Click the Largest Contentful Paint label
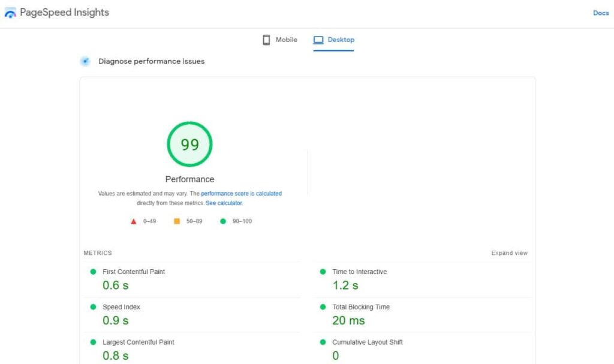Viewport: 614px width, 364px height. tap(139, 342)
